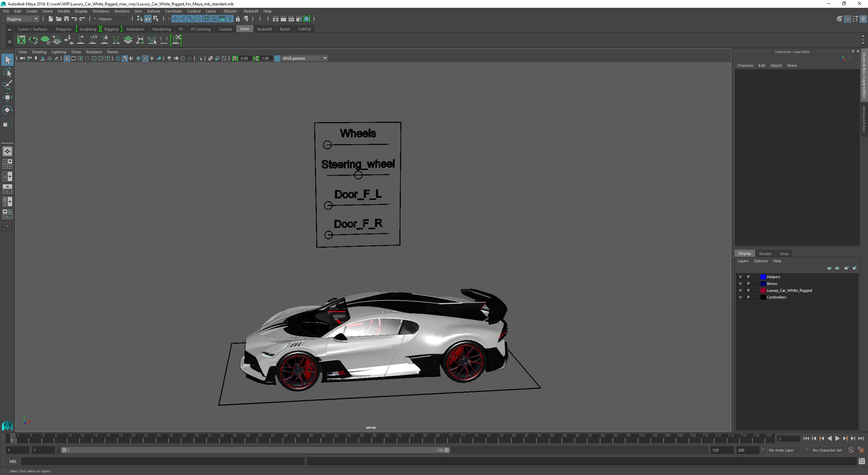
Task: Go to the start of playback range
Action: [806, 439]
